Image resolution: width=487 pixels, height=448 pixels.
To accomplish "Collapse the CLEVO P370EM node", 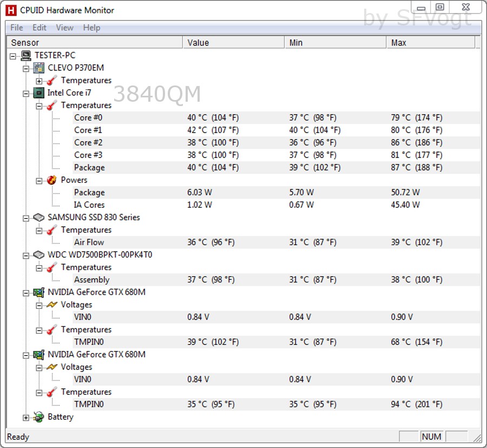I will [26, 69].
